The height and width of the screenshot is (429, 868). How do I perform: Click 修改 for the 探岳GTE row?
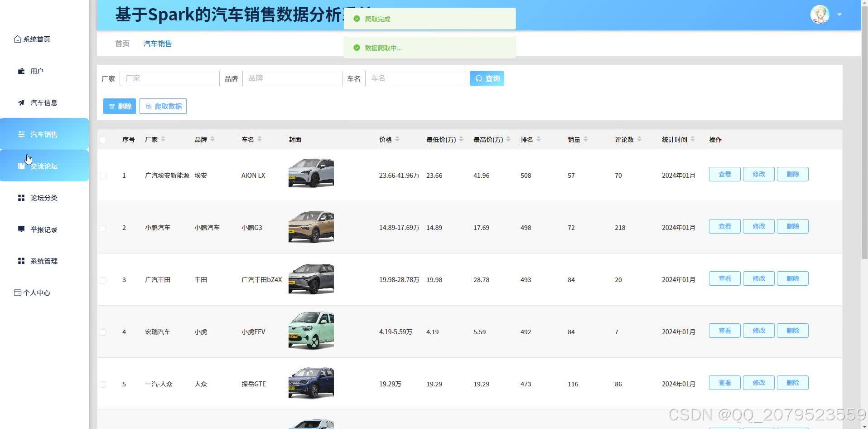759,383
